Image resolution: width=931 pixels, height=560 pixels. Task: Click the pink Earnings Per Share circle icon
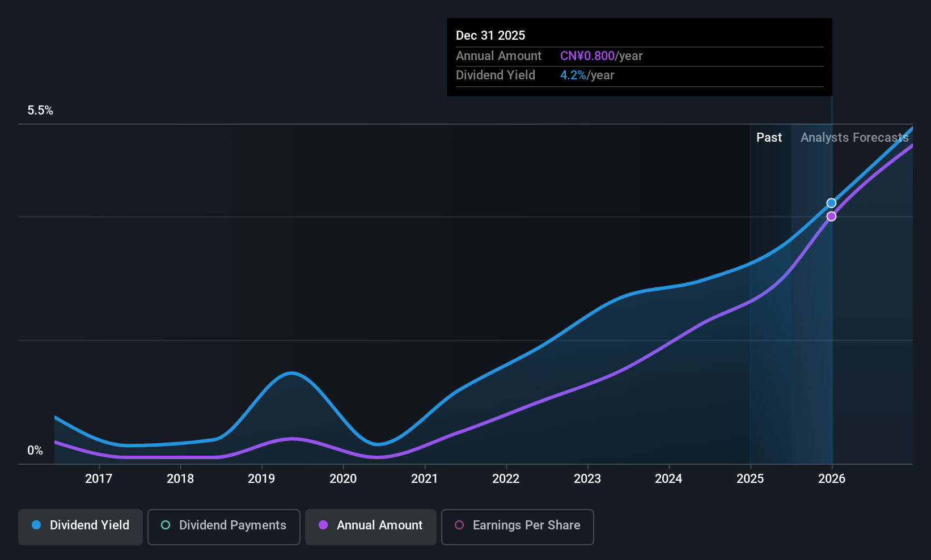coord(459,525)
